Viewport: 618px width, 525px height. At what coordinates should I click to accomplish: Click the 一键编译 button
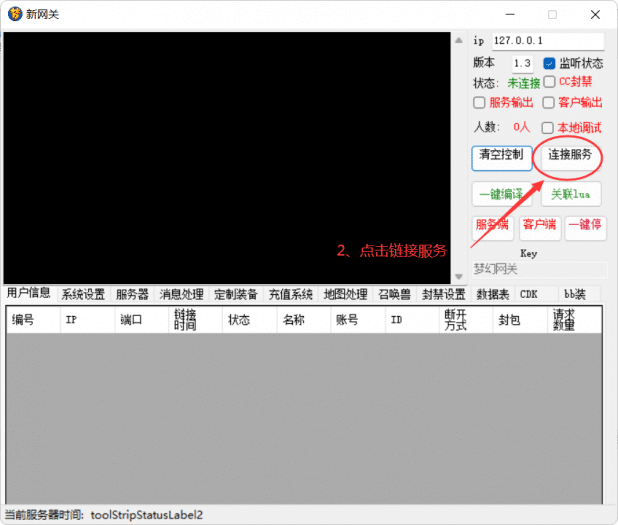pyautogui.click(x=502, y=194)
